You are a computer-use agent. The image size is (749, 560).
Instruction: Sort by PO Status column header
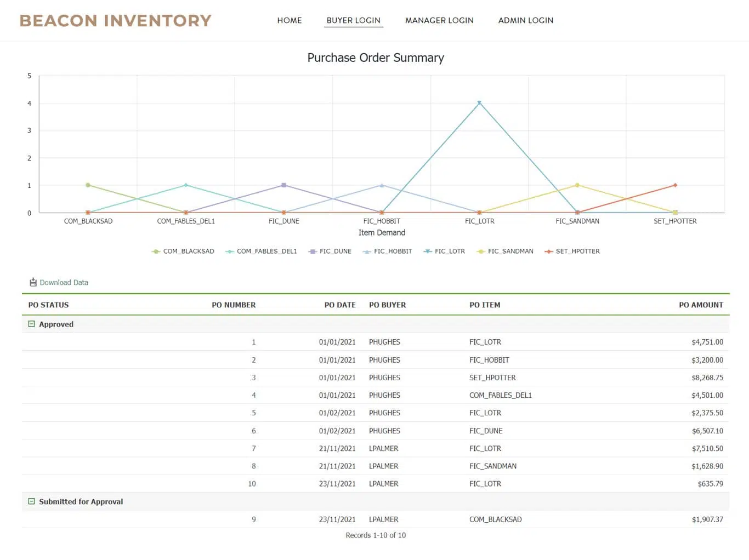pyautogui.click(x=49, y=305)
